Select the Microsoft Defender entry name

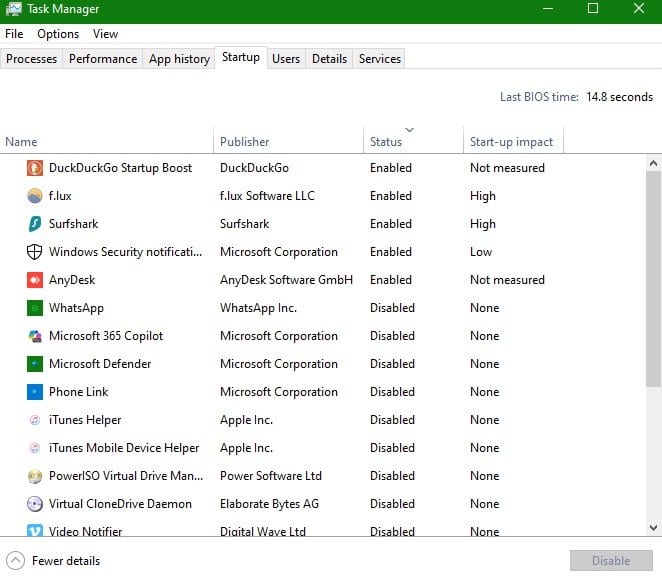(100, 364)
